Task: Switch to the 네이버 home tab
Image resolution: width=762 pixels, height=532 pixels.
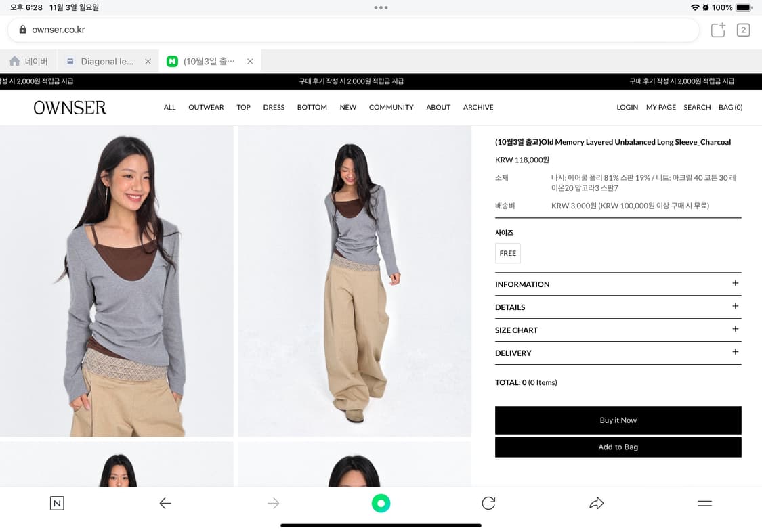Action: pos(29,61)
